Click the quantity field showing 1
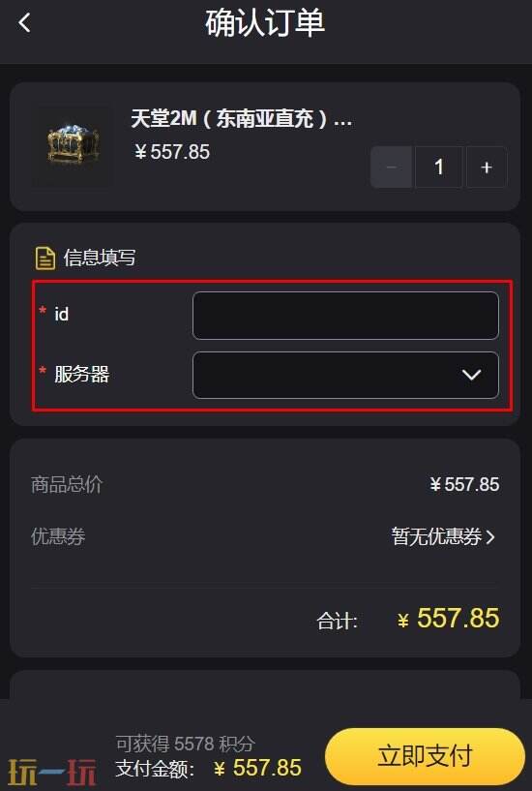Screen dimensions: 532x791 (x=439, y=167)
